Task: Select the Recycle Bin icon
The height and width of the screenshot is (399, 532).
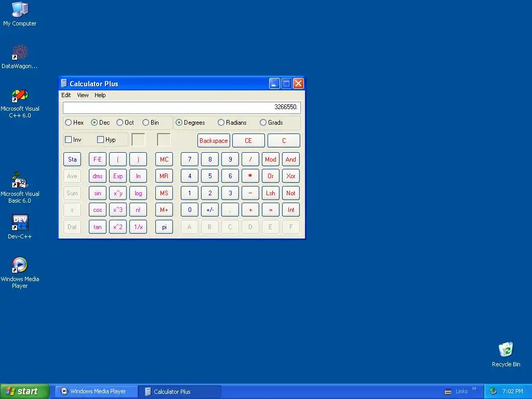Action: 506,354
